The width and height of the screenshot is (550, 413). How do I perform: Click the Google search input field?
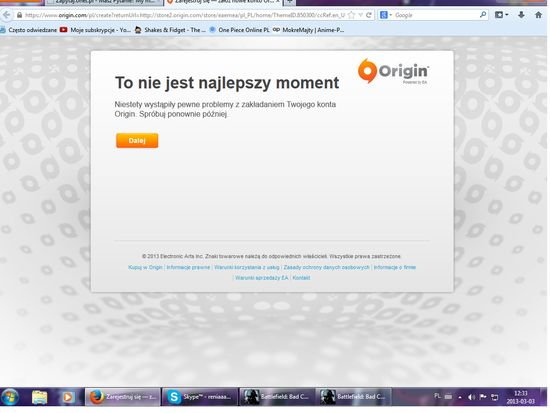point(436,15)
